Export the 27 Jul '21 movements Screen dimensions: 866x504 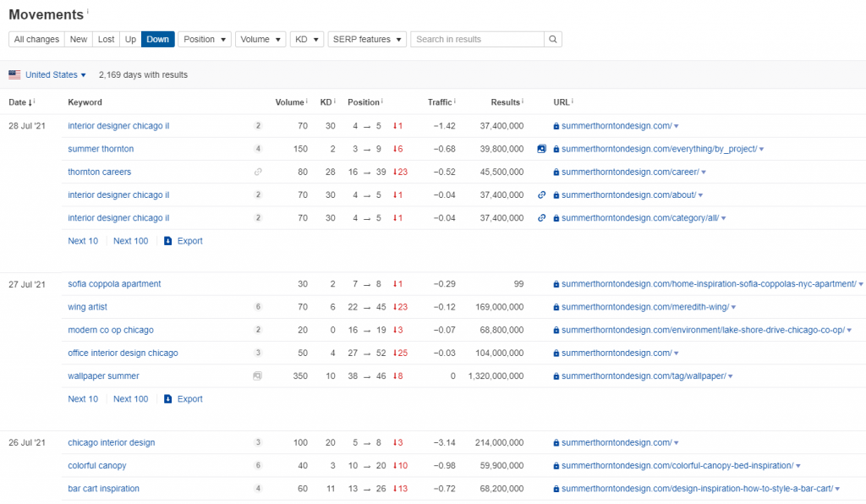coord(184,399)
